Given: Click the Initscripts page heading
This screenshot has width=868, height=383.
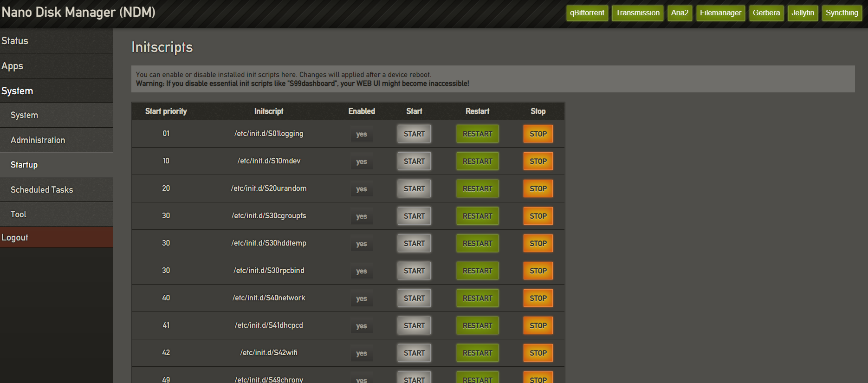Looking at the screenshot, I should click(162, 47).
